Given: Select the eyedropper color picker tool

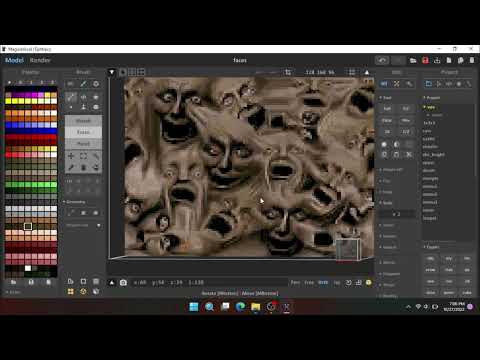Looking at the screenshot, I should click(71, 167).
